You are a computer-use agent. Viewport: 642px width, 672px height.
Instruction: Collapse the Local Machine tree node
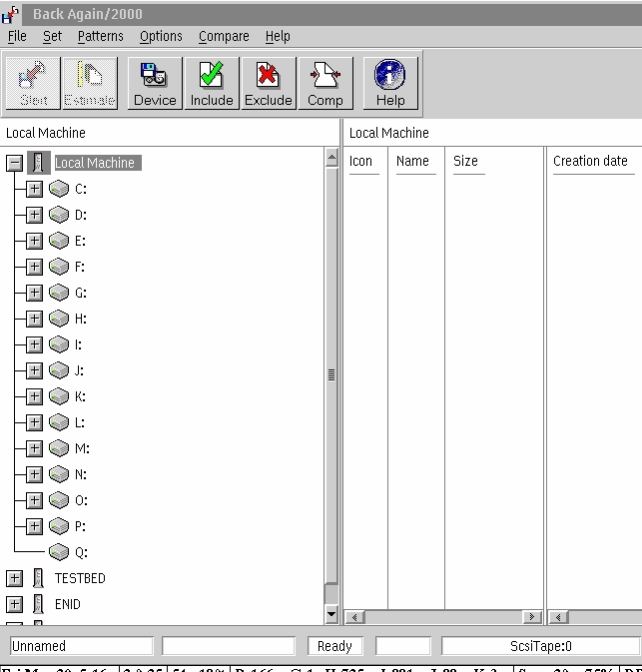15,163
